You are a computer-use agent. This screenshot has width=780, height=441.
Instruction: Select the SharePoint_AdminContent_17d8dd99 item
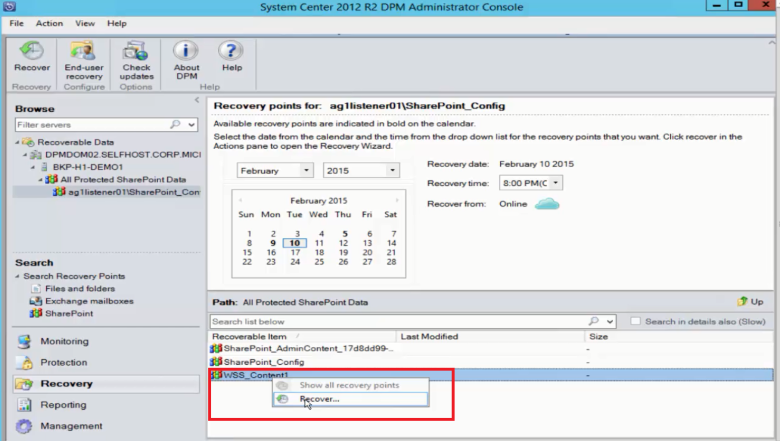pos(308,349)
